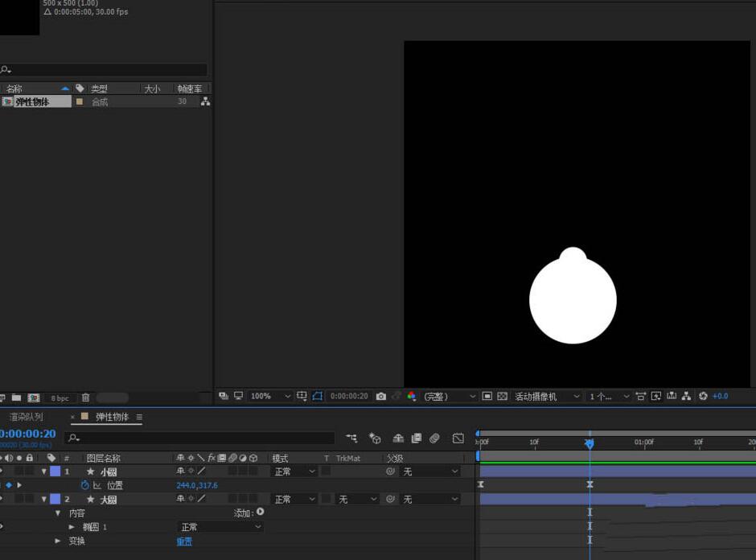Open the 100% magnification dropdown
The width and height of the screenshot is (756, 560).
click(270, 397)
